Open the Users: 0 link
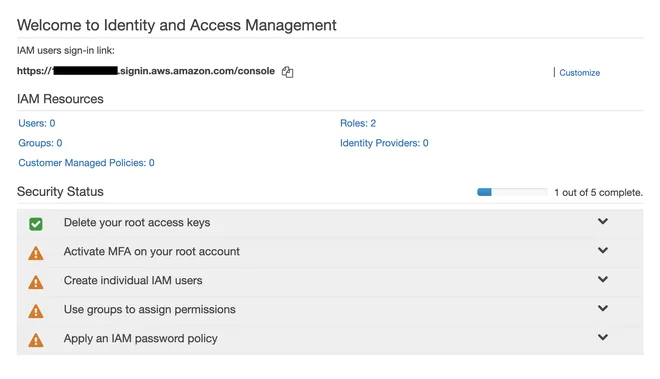 (x=37, y=123)
